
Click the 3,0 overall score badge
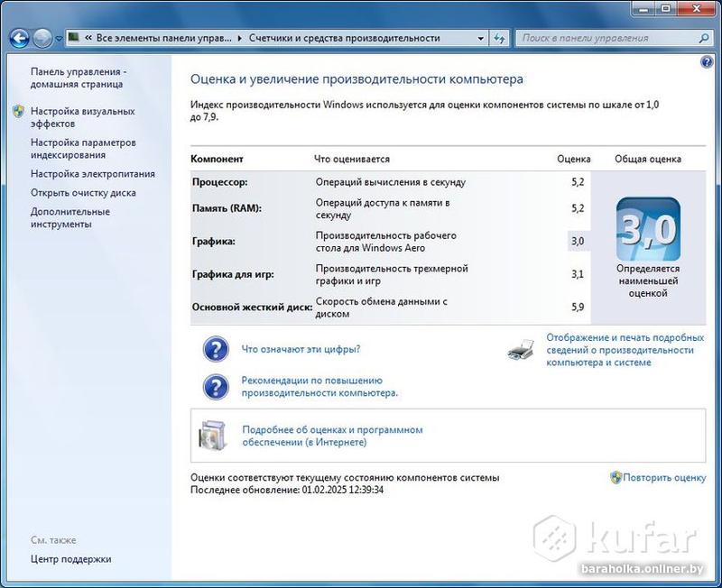648,229
